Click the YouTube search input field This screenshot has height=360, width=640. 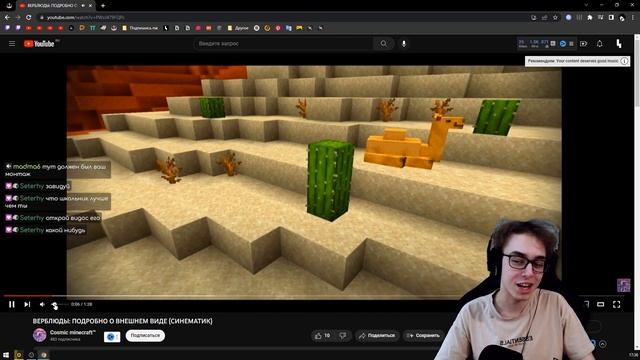click(x=284, y=43)
